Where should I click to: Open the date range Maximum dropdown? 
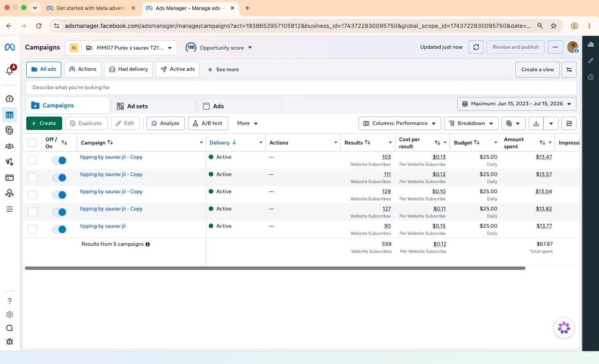pyautogui.click(x=517, y=104)
